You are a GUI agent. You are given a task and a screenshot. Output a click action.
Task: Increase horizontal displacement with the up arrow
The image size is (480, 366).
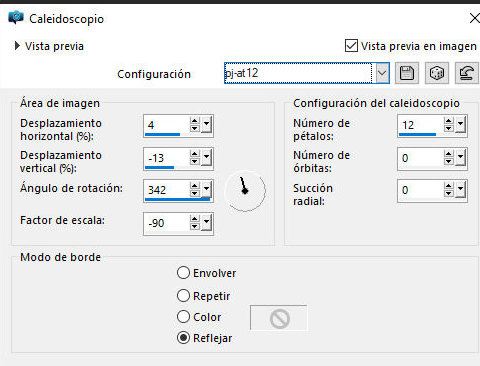coord(195,121)
